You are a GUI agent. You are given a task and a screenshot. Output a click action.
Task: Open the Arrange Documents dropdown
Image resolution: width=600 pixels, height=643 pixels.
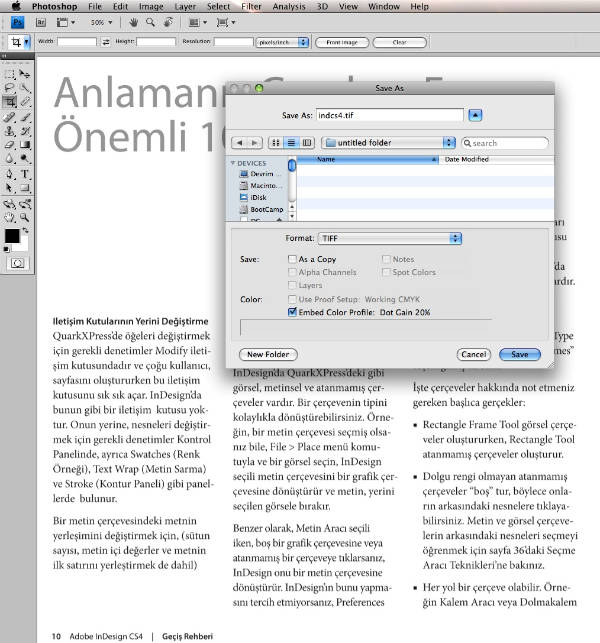tap(197, 23)
